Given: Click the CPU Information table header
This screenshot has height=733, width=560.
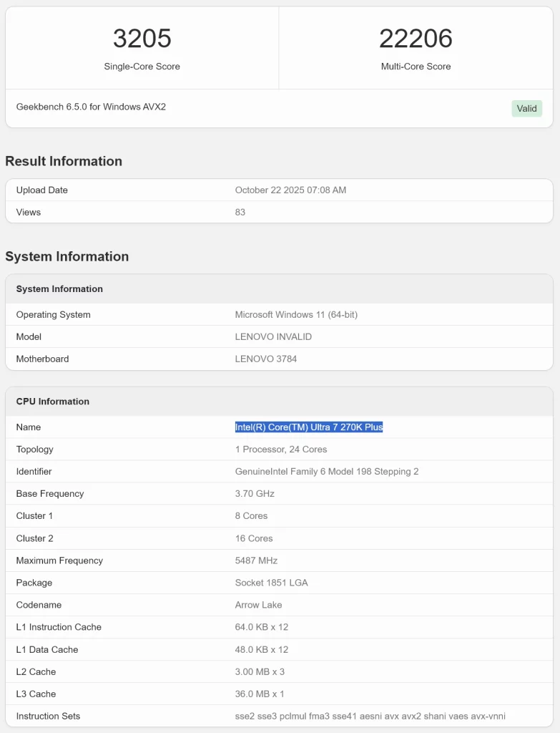Looking at the screenshot, I should tap(53, 402).
